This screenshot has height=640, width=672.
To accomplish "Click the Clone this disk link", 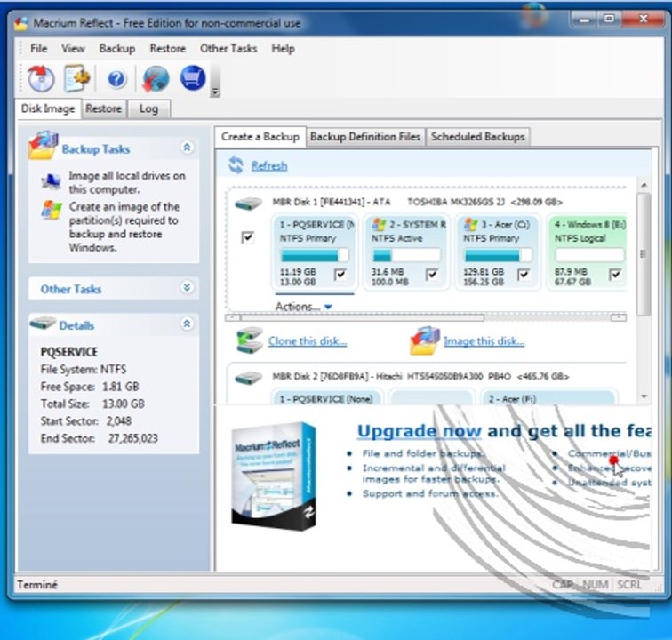I will 308,341.
